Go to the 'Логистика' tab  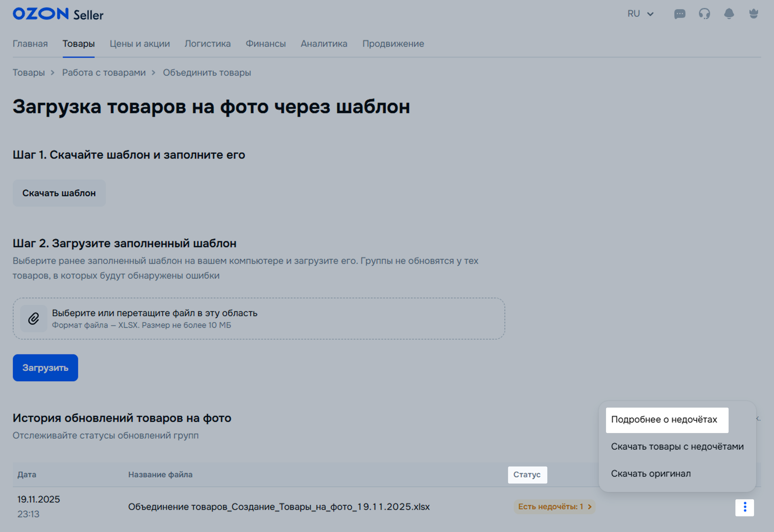pos(207,44)
